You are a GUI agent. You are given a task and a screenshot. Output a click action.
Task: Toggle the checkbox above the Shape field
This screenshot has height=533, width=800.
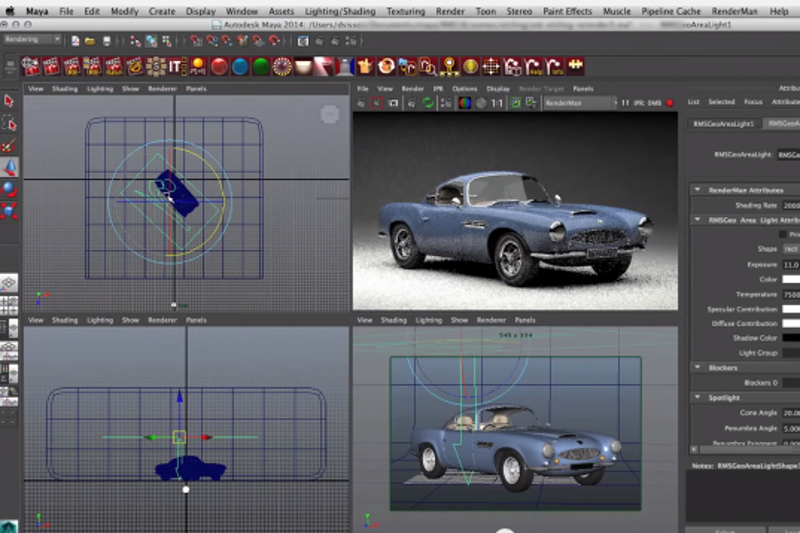pos(783,234)
